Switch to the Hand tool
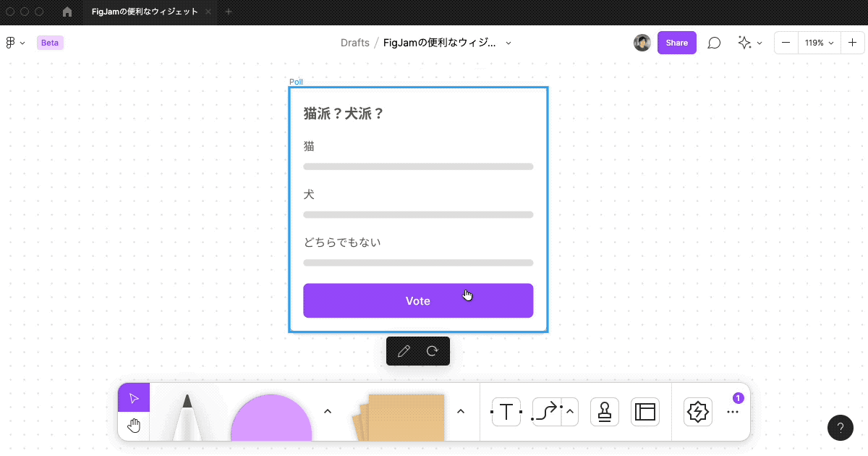The height and width of the screenshot is (456, 868). [134, 426]
